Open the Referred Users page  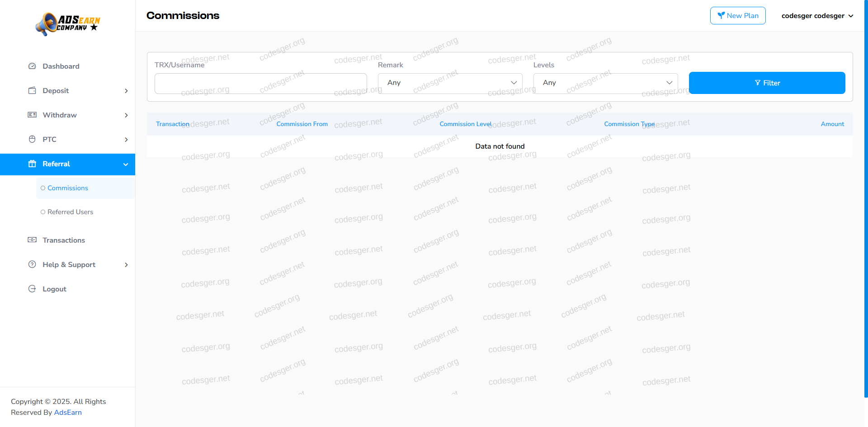pos(70,212)
